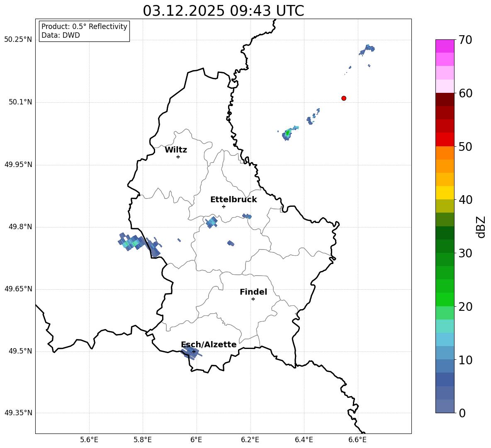The height and width of the screenshot is (448, 491).
Task: Click the 10 value on the colorbar
Action: (466, 360)
